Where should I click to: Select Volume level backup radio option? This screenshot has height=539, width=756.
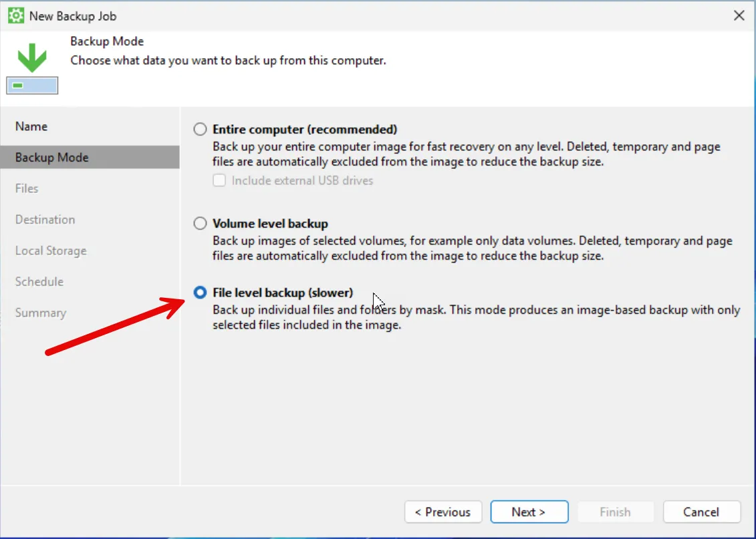click(x=200, y=224)
